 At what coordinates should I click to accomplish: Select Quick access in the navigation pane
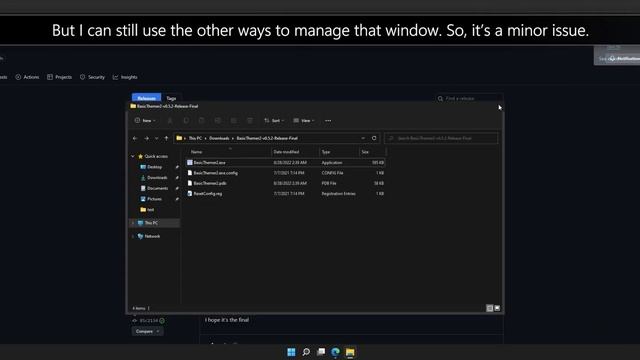[x=156, y=156]
